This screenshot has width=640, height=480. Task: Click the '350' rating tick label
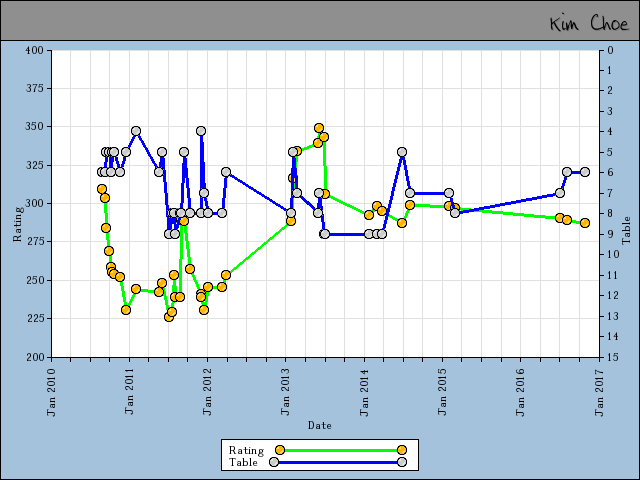coord(34,127)
